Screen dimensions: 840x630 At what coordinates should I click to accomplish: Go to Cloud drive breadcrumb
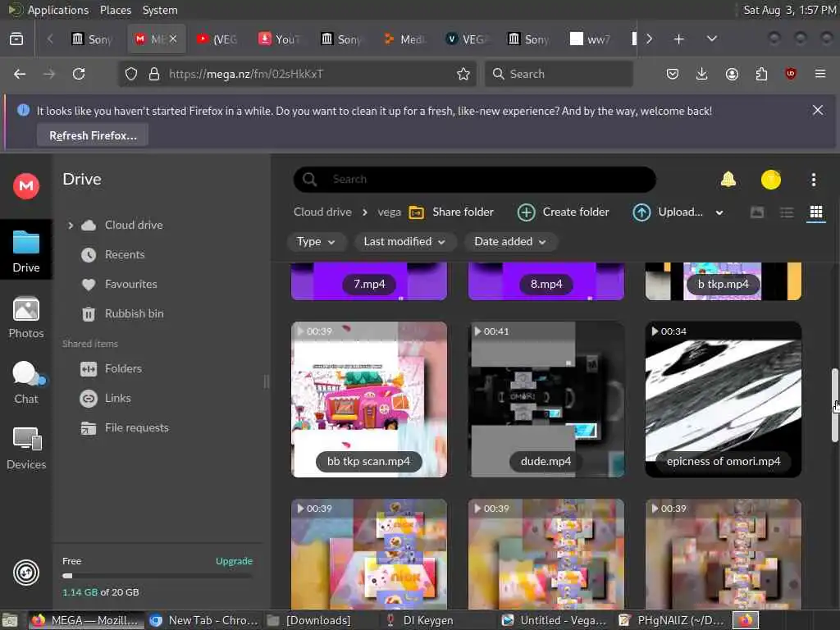pyautogui.click(x=322, y=212)
